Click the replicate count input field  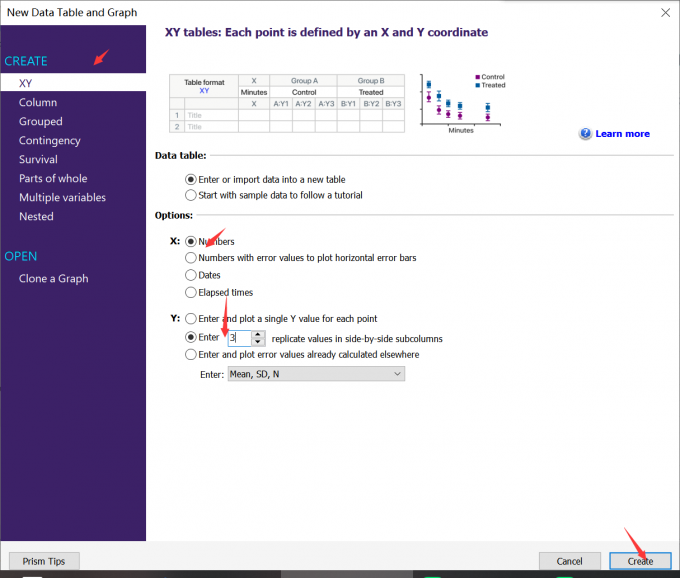pos(239,338)
